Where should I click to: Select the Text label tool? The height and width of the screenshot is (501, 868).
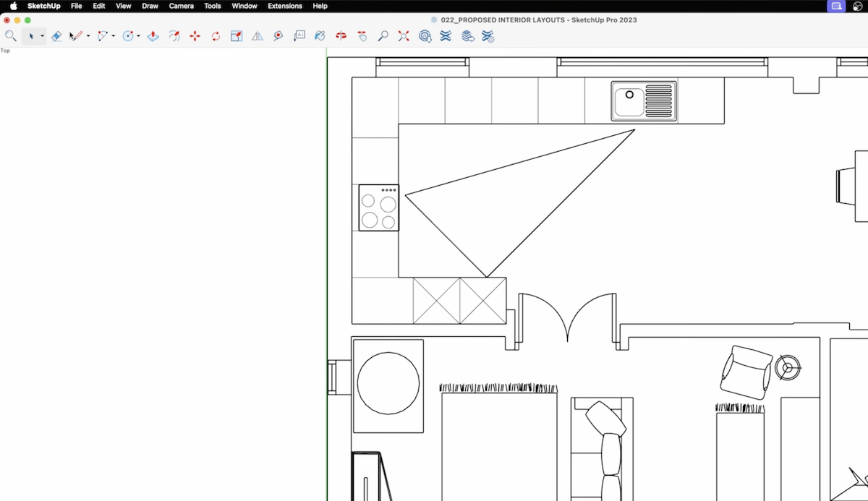click(x=299, y=35)
